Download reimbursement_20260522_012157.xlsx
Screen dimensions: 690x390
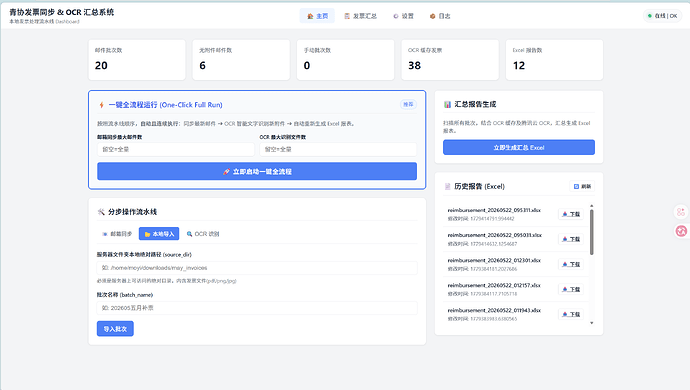click(571, 289)
